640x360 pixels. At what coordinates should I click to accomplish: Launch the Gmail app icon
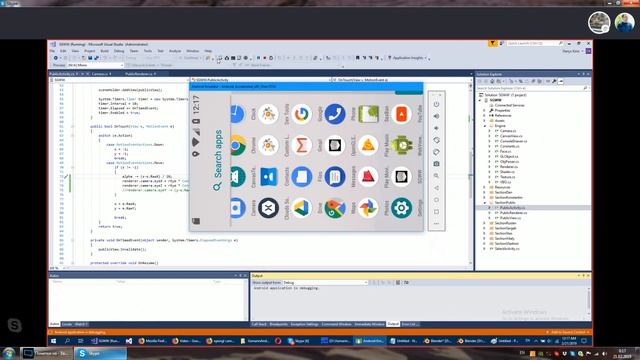(x=302, y=145)
